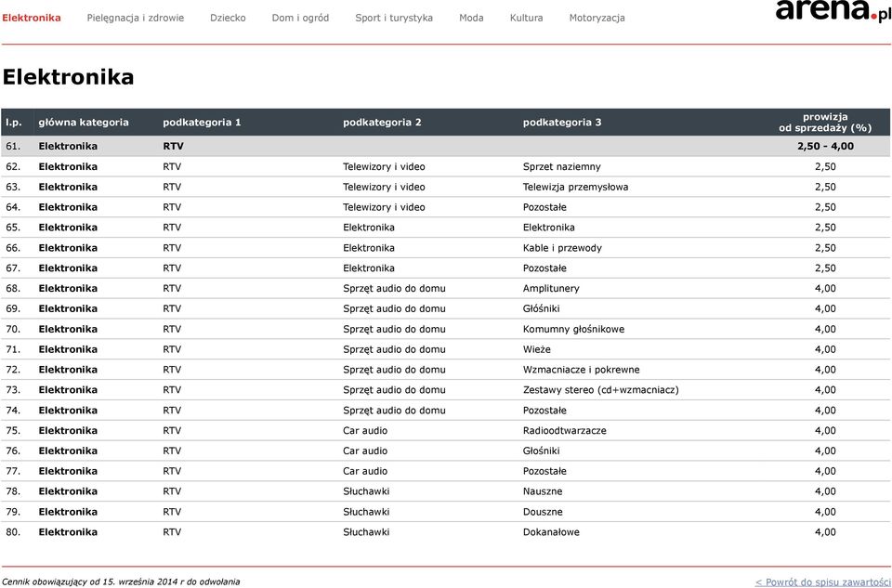Image resolution: width=892 pixels, height=588 pixels.
Task: Click Głośniki in row 76
Action: click(x=541, y=451)
